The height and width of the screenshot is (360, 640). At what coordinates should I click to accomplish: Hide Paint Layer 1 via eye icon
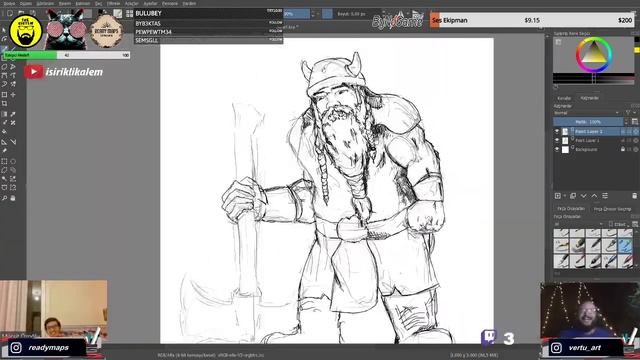click(557, 140)
